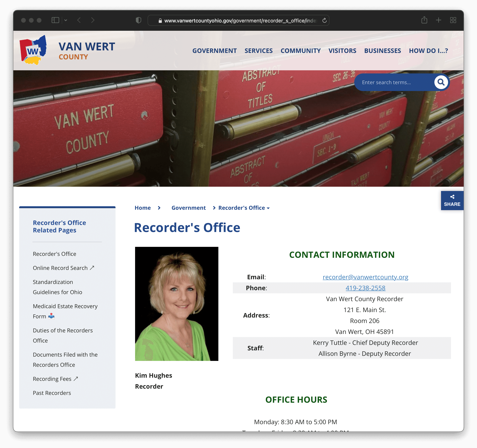Image resolution: width=477 pixels, height=448 pixels.
Task: Open the HOW DO I...? menu
Action: pyautogui.click(x=428, y=51)
